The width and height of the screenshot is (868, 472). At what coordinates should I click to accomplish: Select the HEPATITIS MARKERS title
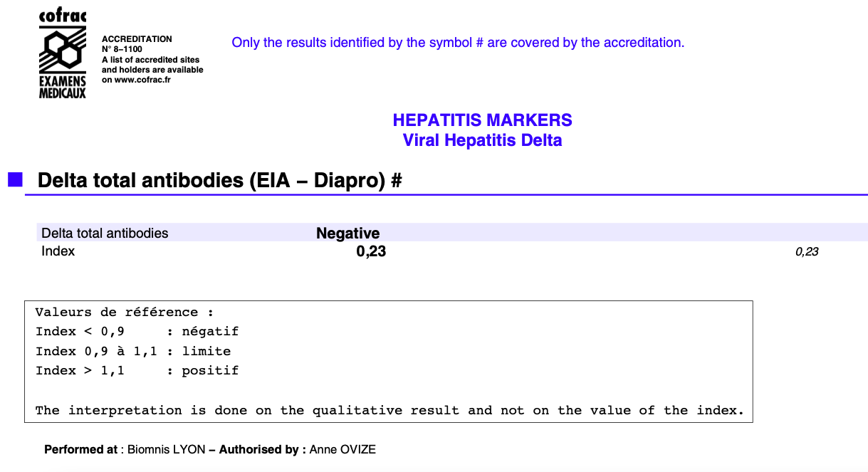(482, 120)
